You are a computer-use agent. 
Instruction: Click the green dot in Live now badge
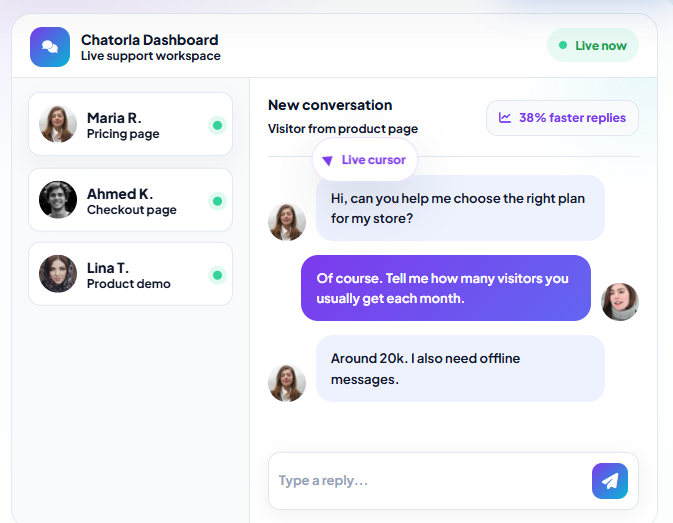point(563,45)
